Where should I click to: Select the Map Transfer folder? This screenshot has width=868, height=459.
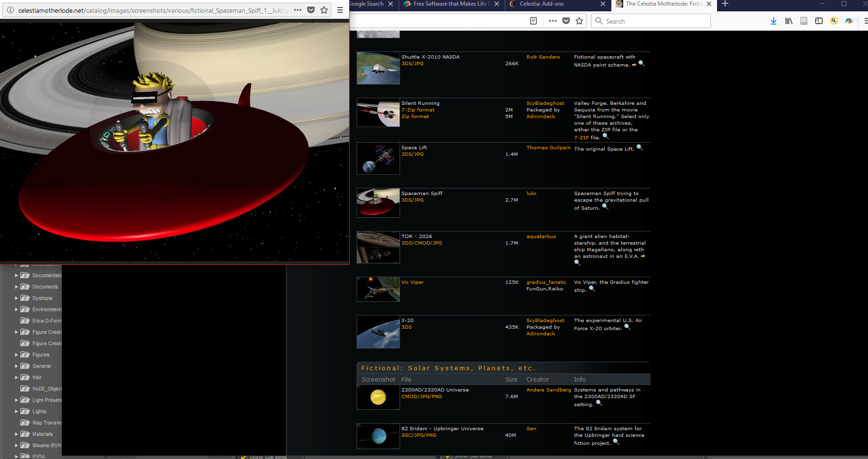pyautogui.click(x=41, y=423)
